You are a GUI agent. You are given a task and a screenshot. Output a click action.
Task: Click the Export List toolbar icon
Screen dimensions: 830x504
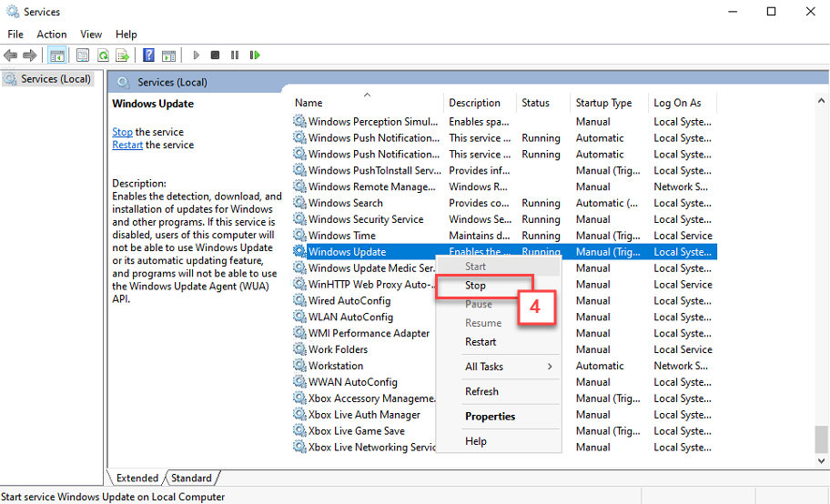[123, 55]
